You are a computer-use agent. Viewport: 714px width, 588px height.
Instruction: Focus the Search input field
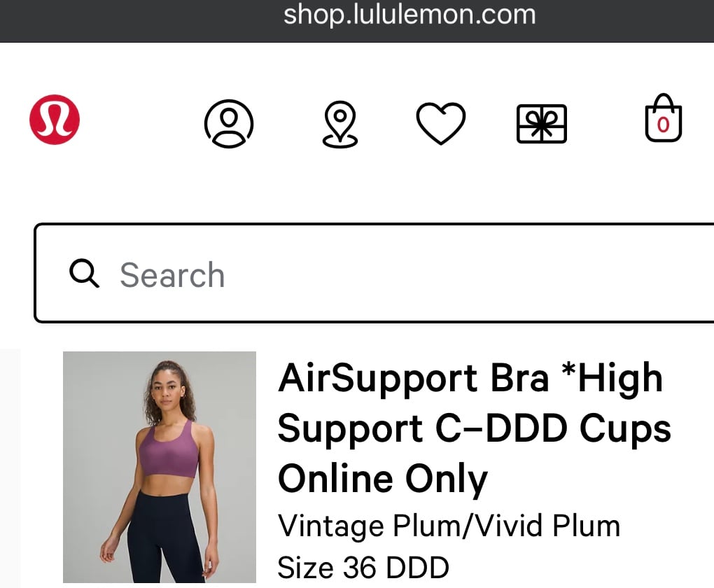(x=374, y=273)
